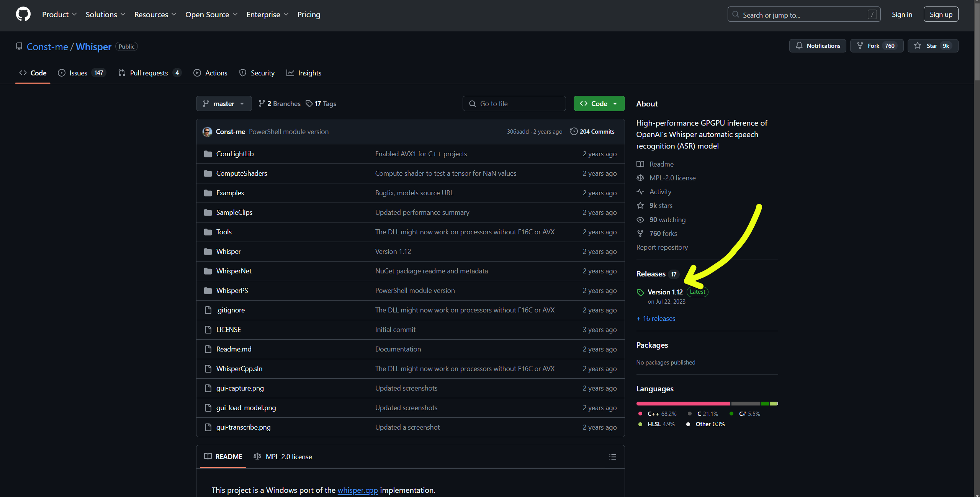This screenshot has width=980, height=497.
Task: Open the 306aadd commit hash
Action: pos(517,132)
